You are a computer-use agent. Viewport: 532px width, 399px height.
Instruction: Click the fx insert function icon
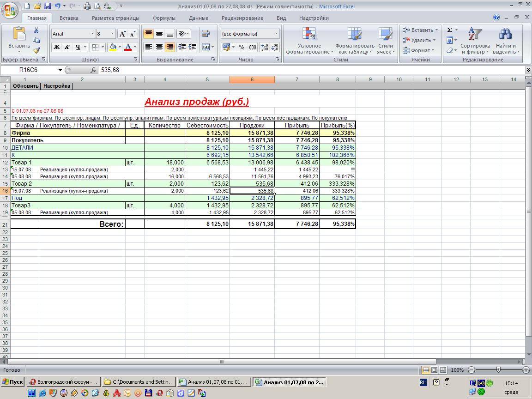pyautogui.click(x=93, y=70)
